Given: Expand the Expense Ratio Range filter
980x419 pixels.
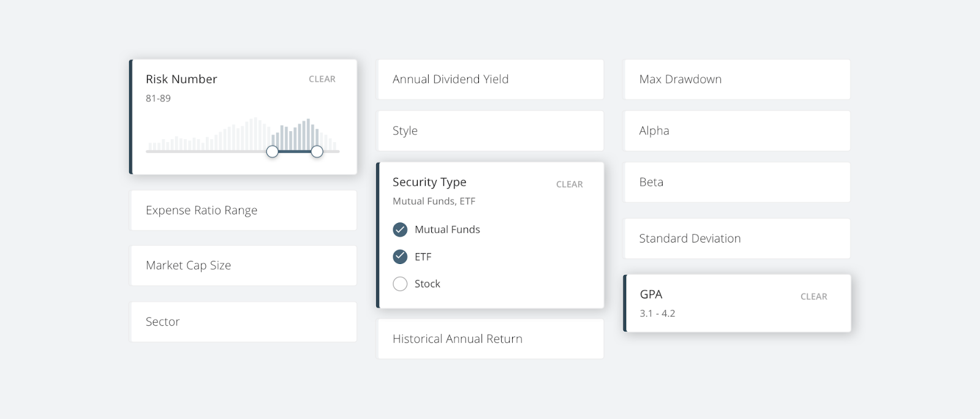Looking at the screenshot, I should click(243, 210).
